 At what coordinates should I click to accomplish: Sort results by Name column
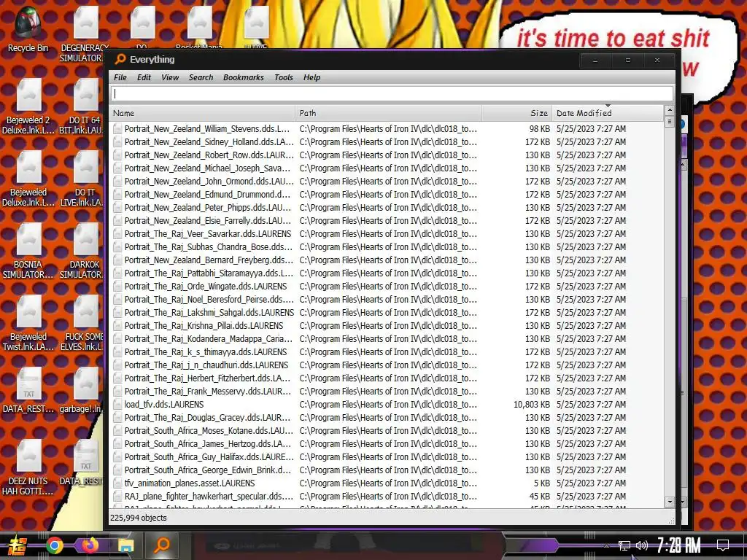202,113
